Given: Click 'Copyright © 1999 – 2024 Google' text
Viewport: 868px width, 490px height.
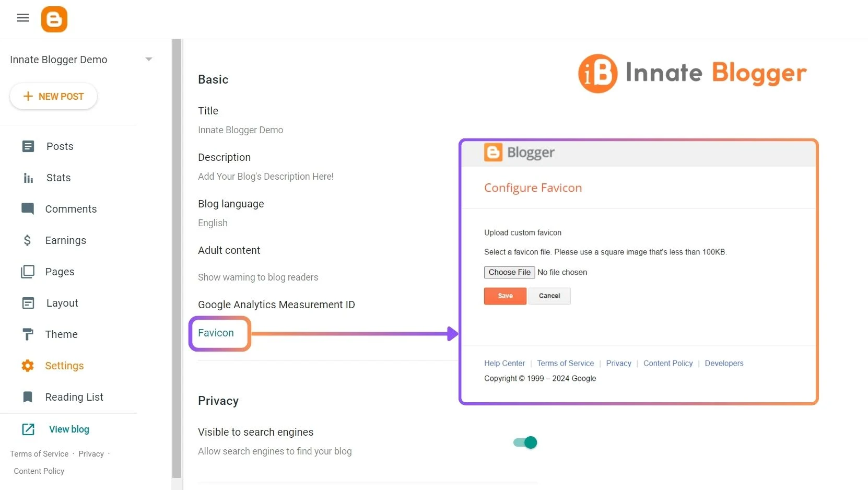Looking at the screenshot, I should [540, 378].
